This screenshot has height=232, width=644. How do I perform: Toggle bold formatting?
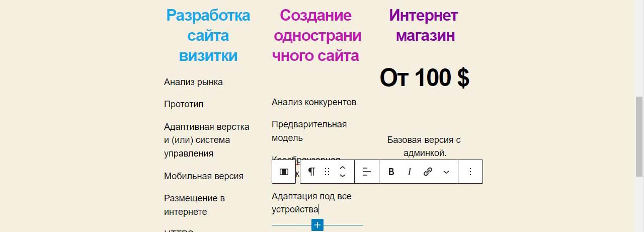[x=391, y=172]
